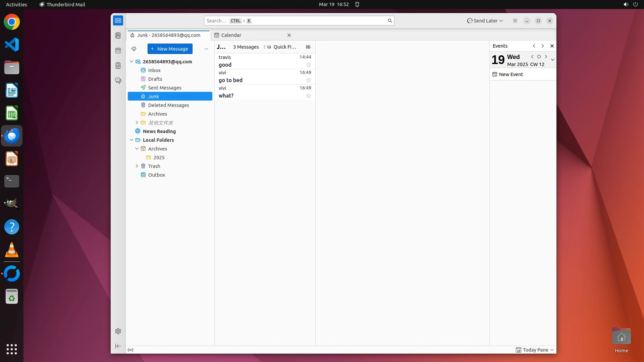Open Thunderbird settings gear icon
The width and height of the screenshot is (644, 362).
[118, 331]
